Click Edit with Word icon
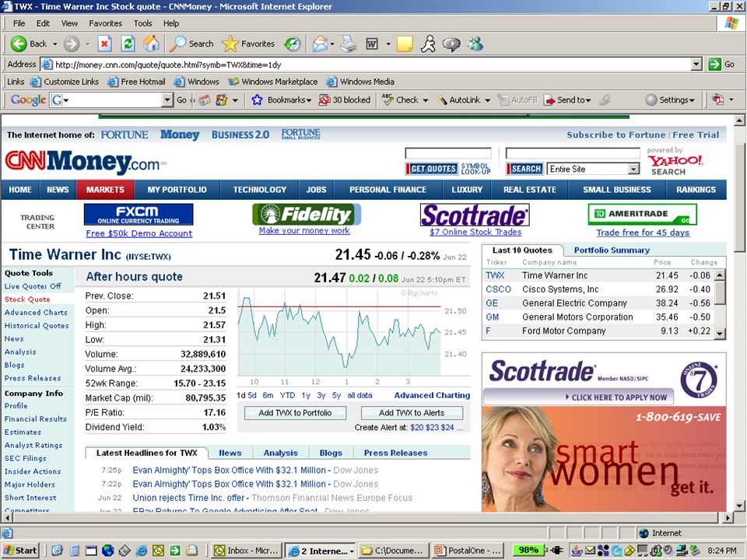Screen dimensions: 747x560 (372, 44)
